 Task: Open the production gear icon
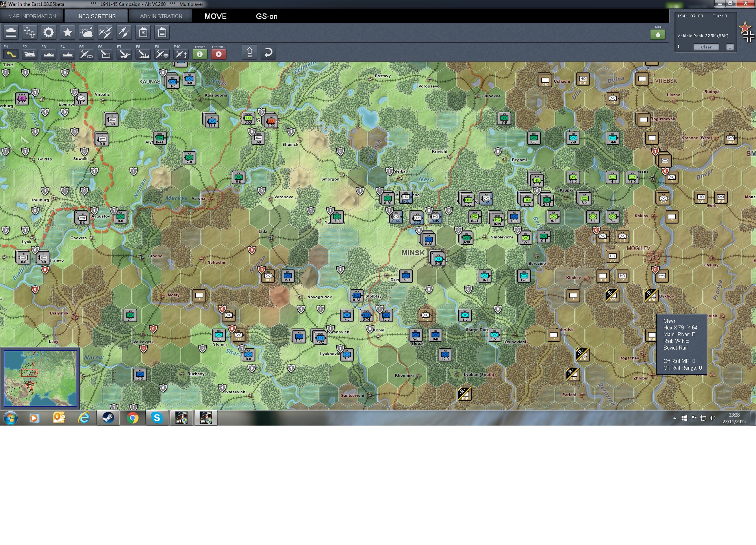(48, 32)
